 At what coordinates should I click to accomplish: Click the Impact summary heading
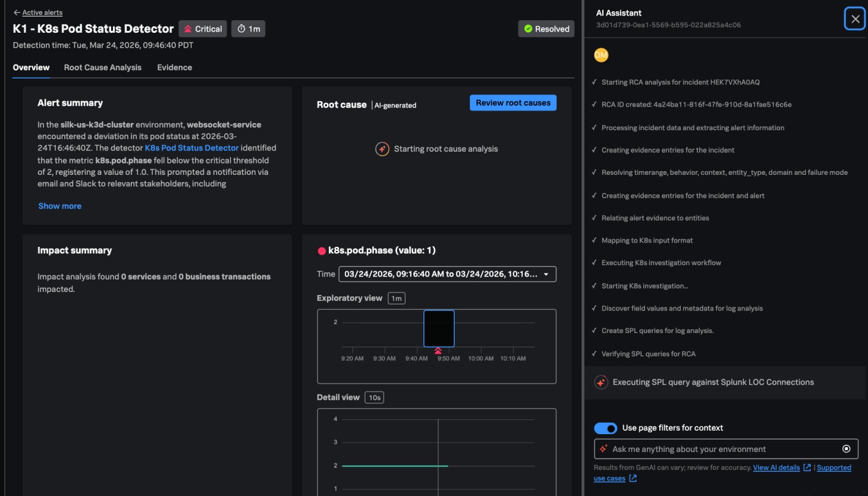coord(74,250)
